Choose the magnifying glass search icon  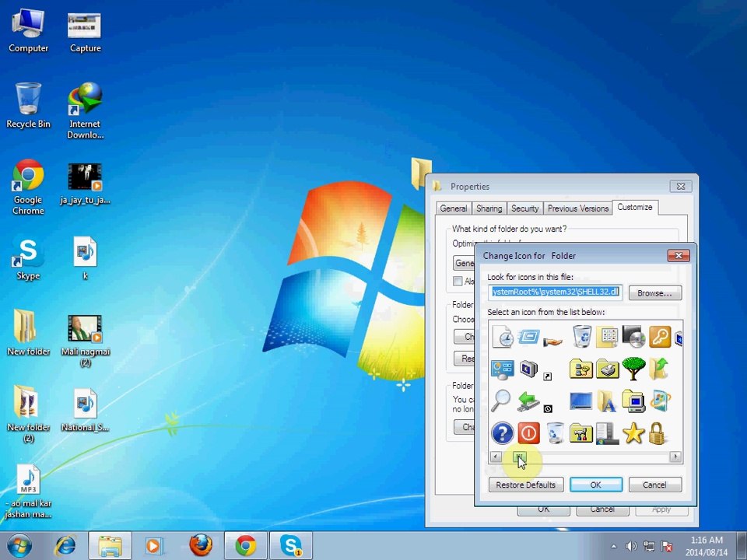(x=501, y=401)
